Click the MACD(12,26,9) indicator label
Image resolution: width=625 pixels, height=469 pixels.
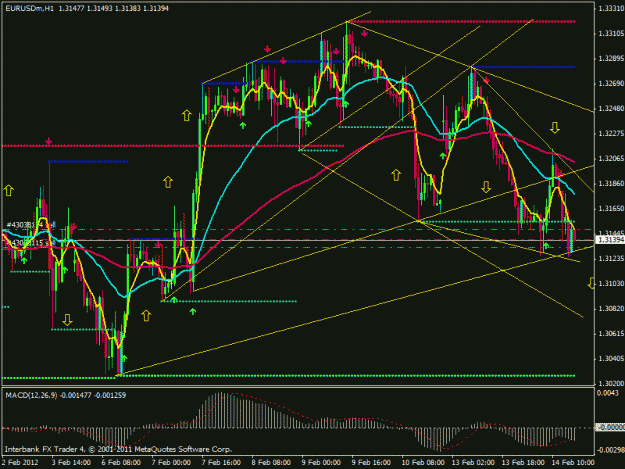[x=31, y=395]
